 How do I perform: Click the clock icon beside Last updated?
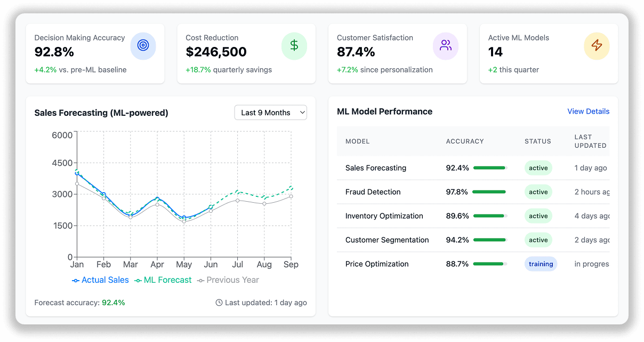click(219, 303)
